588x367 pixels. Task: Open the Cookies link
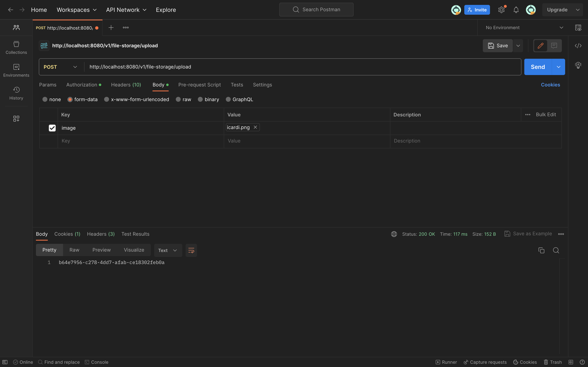tap(550, 85)
